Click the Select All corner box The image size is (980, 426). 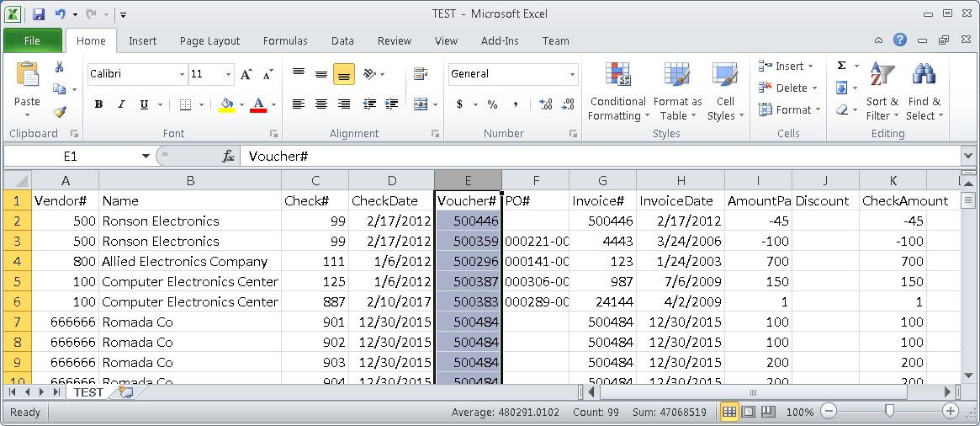(x=18, y=180)
